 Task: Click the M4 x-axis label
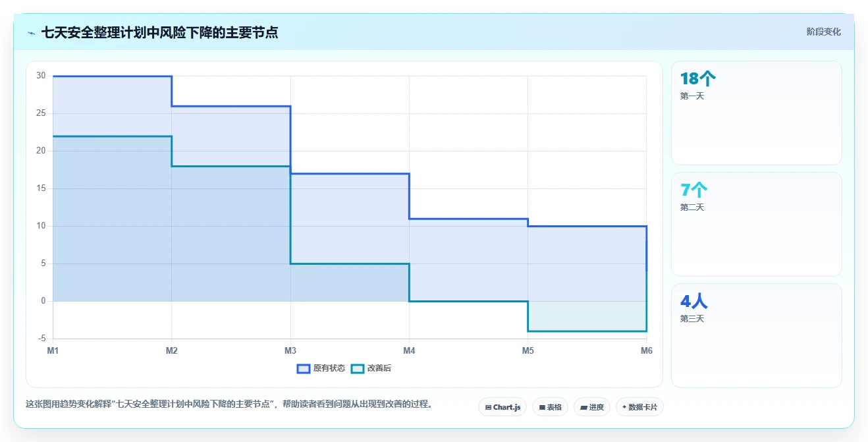[409, 350]
